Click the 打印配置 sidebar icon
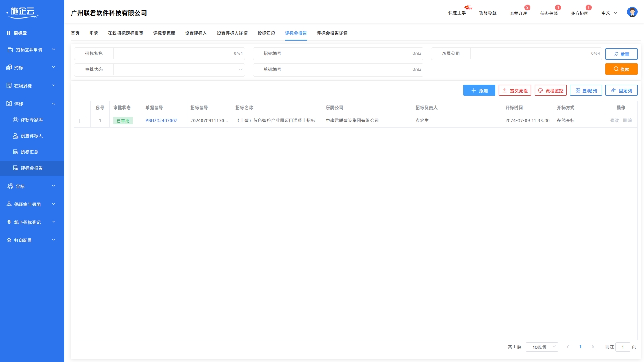Screen dimensions: 644x362 (9, 240)
